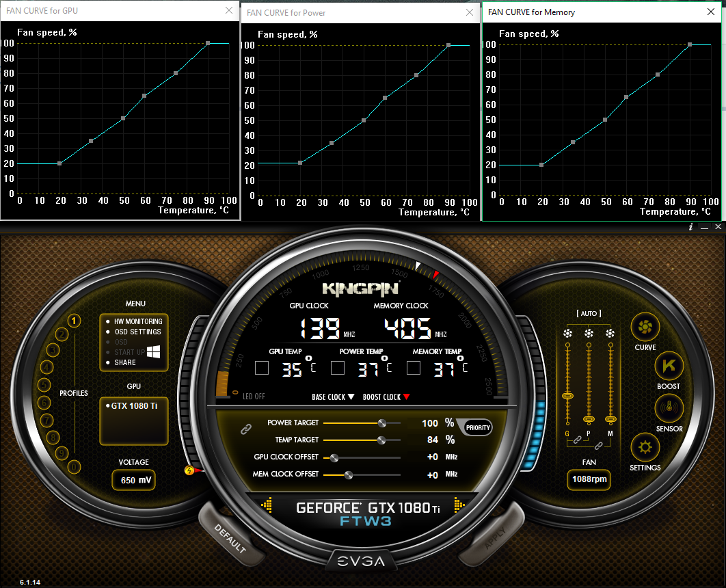726x588 pixels.
Task: Toggle the BOOST CLOCK red arrow
Action: [x=407, y=397]
